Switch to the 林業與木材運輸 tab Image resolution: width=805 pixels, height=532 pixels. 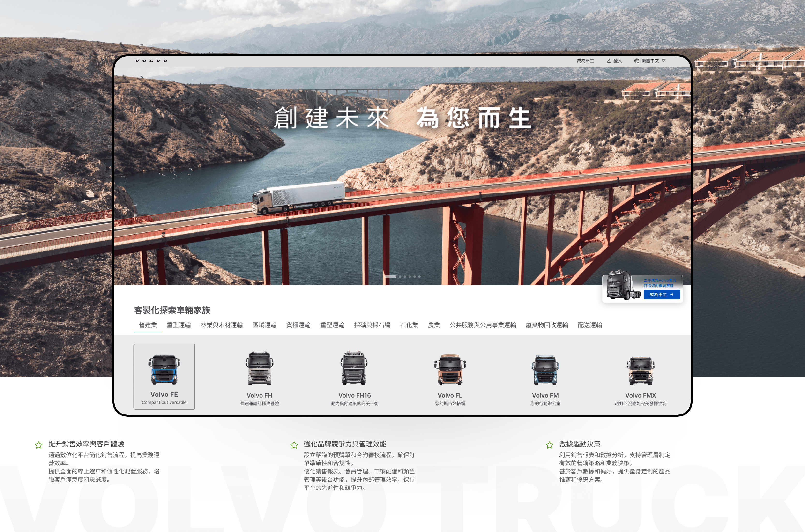222,325
